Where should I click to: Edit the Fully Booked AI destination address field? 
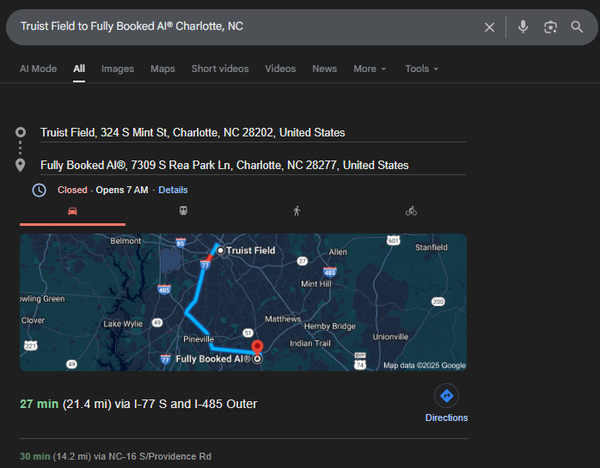click(x=253, y=165)
